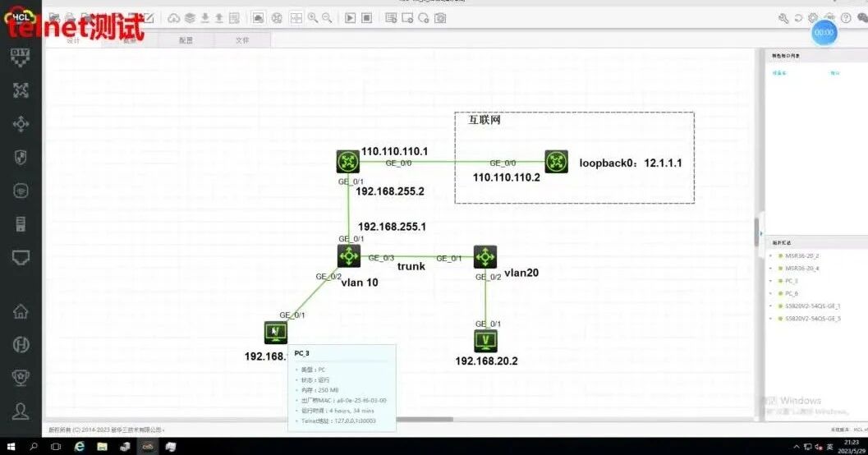Select the vlan 10 switch node
The width and height of the screenshot is (868, 455).
tap(349, 256)
